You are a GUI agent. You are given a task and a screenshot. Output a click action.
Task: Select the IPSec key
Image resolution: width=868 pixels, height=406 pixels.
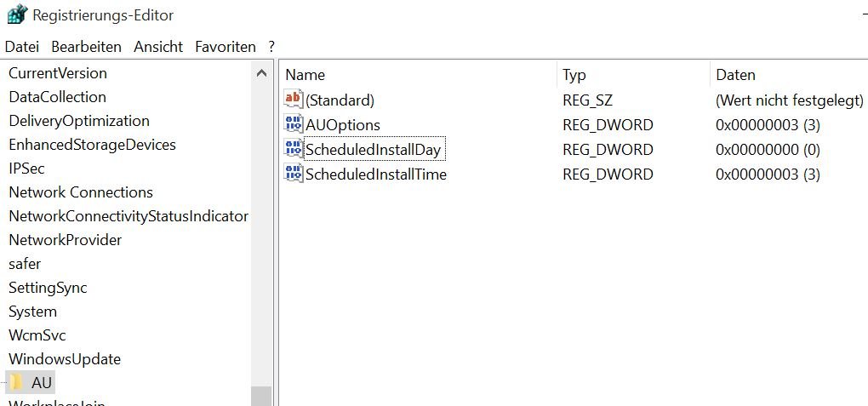[x=26, y=169]
